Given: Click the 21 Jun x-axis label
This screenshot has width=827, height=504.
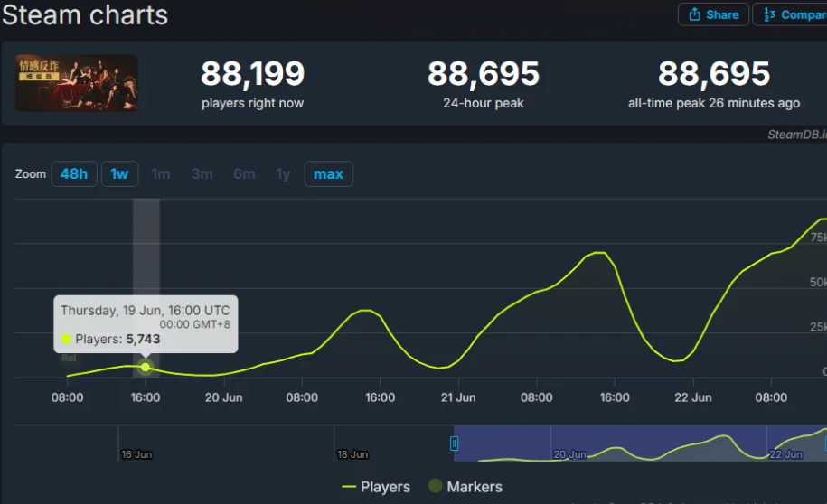Looking at the screenshot, I should (458, 397).
